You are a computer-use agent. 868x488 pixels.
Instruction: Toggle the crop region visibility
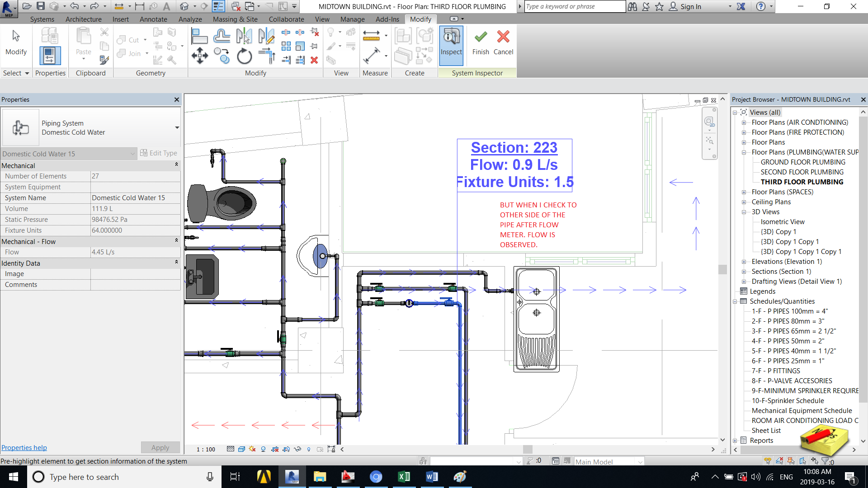pyautogui.click(x=286, y=449)
